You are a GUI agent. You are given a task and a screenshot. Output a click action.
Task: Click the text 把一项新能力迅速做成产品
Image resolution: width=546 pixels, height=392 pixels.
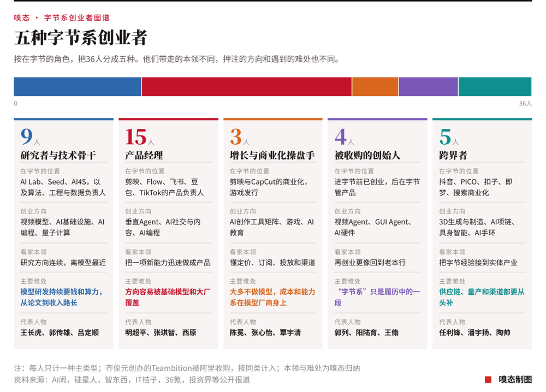click(168, 263)
